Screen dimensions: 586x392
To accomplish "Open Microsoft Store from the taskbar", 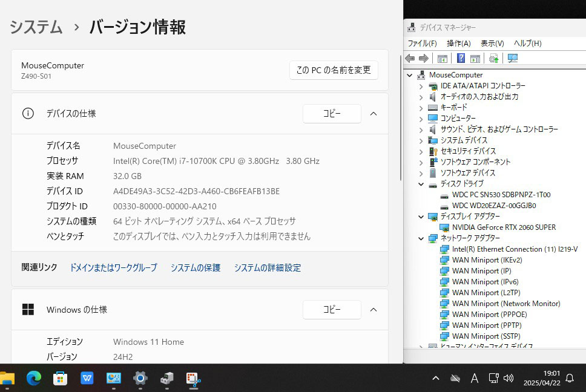I will tap(60, 379).
